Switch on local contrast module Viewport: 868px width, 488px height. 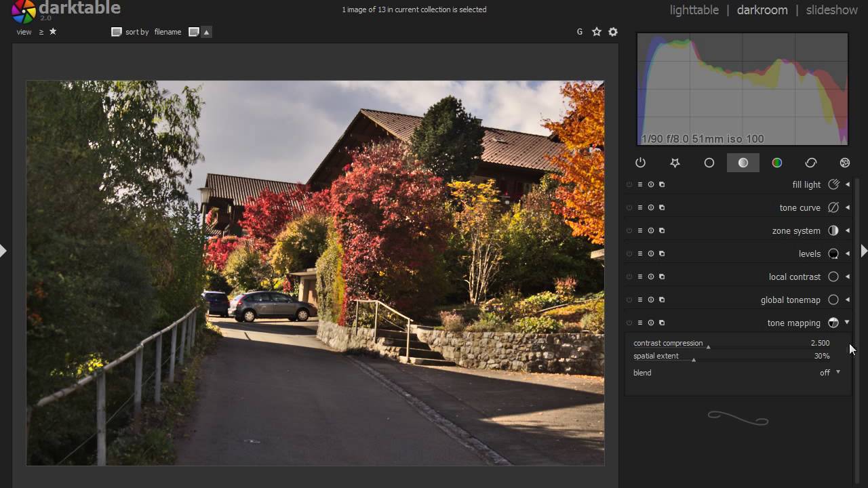[x=629, y=277]
